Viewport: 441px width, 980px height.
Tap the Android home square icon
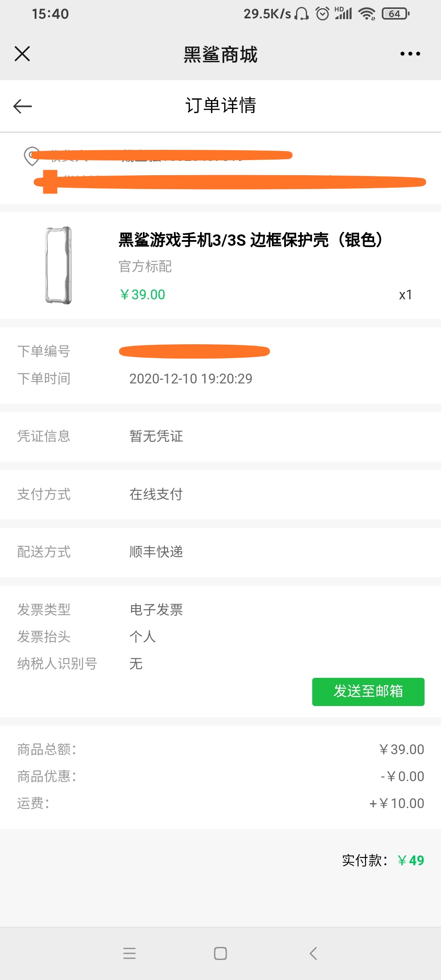click(x=220, y=953)
